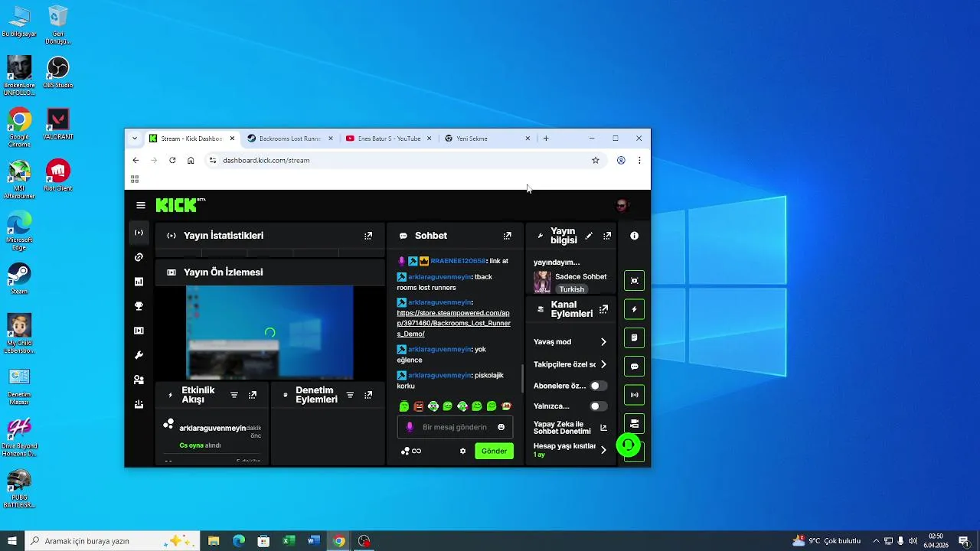Click the Gönder send button
Viewport: 980px width, 551px height.
494,451
